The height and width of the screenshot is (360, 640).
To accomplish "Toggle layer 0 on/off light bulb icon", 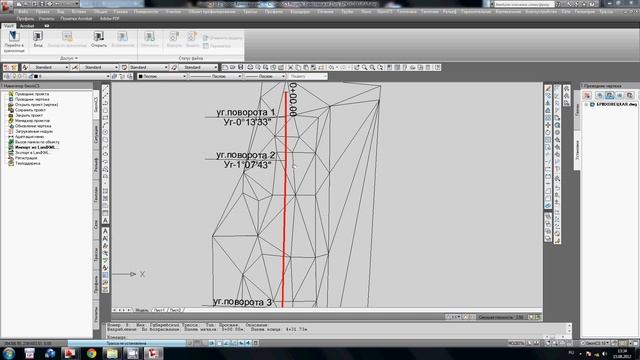I will (14, 76).
